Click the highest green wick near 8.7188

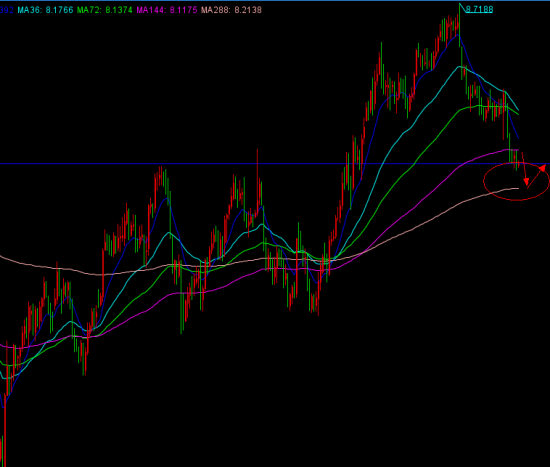pos(459,21)
